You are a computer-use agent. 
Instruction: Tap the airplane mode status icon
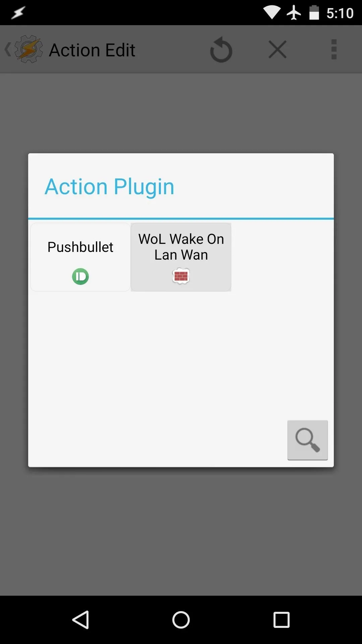[x=294, y=13]
